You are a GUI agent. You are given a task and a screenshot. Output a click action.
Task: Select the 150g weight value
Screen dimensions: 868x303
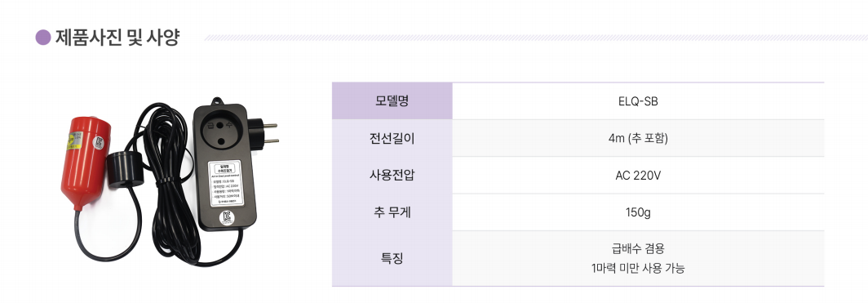coord(638,212)
